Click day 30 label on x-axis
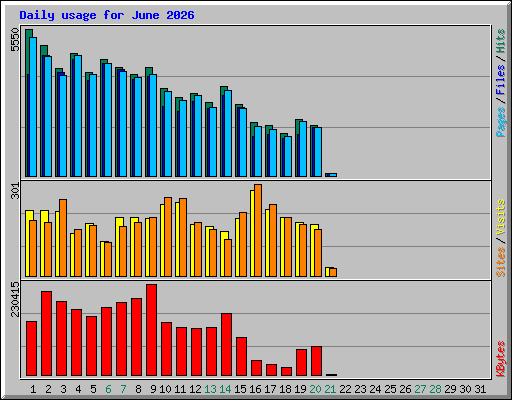 pos(465,389)
